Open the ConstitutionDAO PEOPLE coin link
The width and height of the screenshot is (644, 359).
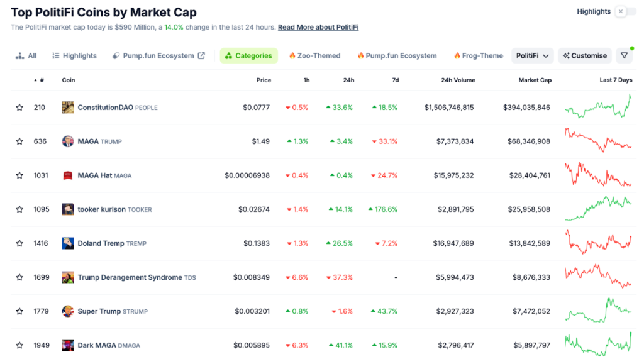coord(118,108)
